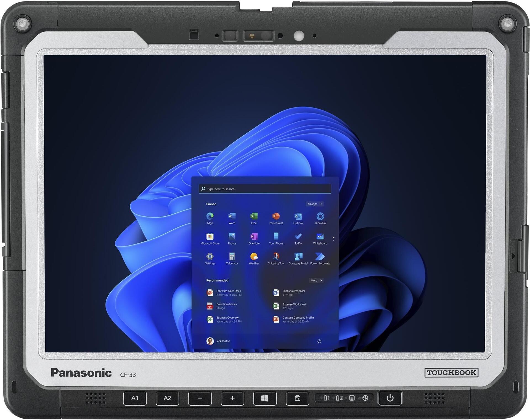
Task: Click the Start menu power button
Action: click(319, 341)
